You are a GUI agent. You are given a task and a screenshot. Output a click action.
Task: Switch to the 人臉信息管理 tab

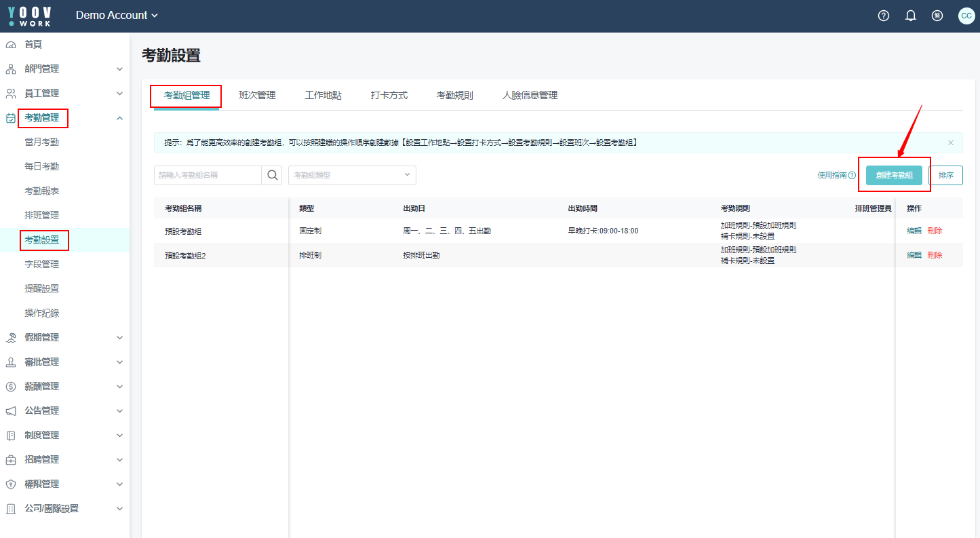tap(530, 96)
